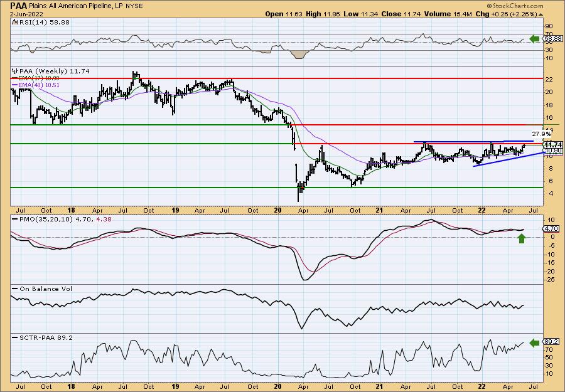Viewport: 565px width, 392px height.
Task: Click the 58.88 RSI value tag on right axis
Action: [551, 38]
